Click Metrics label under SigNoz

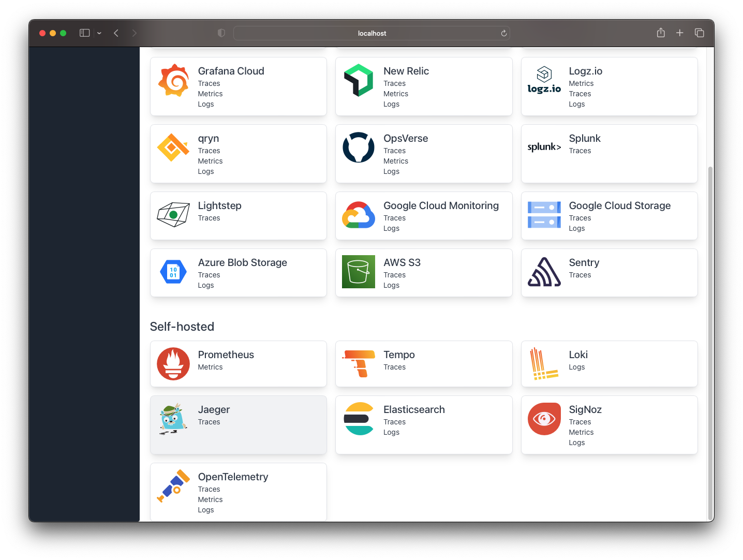[x=581, y=432]
